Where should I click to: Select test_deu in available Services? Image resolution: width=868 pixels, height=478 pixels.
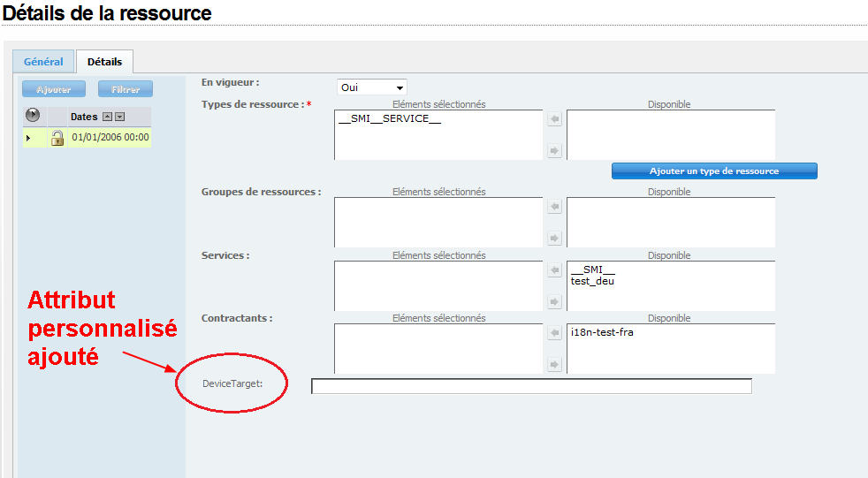[x=592, y=281]
